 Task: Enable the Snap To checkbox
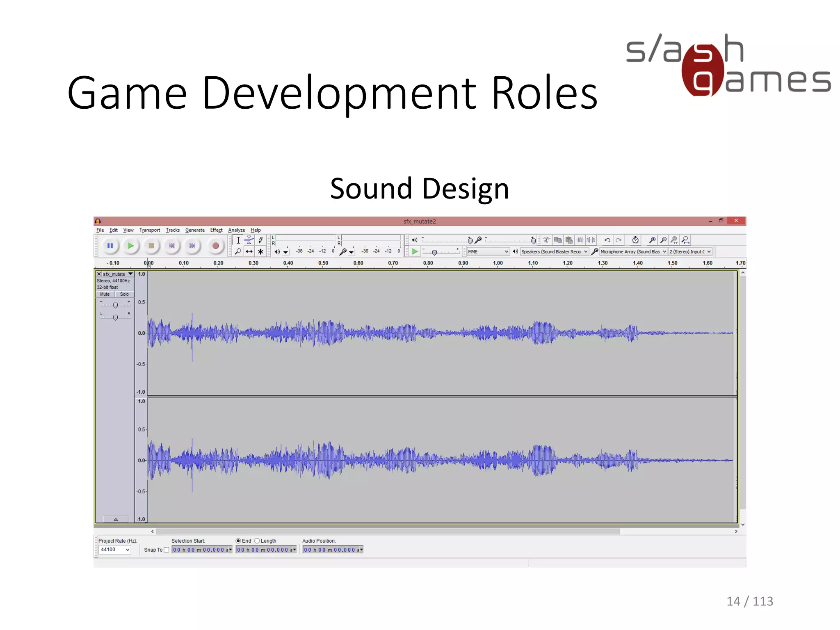[167, 550]
